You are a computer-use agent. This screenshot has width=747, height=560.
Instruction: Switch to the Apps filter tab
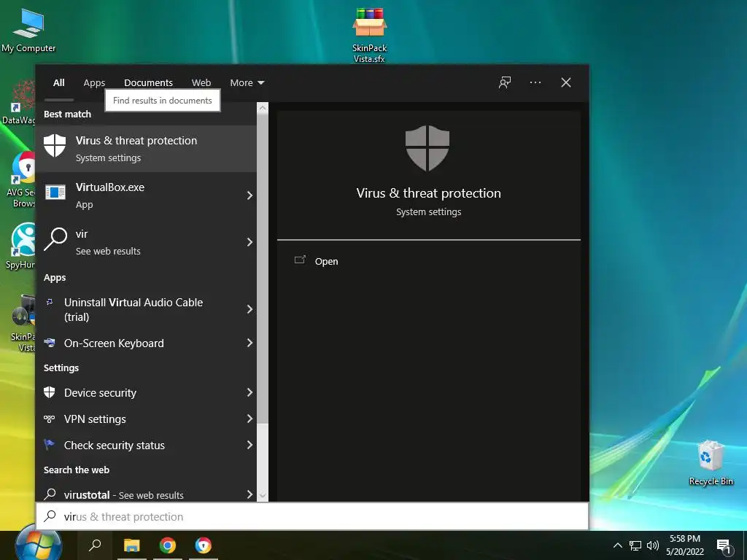tap(94, 83)
